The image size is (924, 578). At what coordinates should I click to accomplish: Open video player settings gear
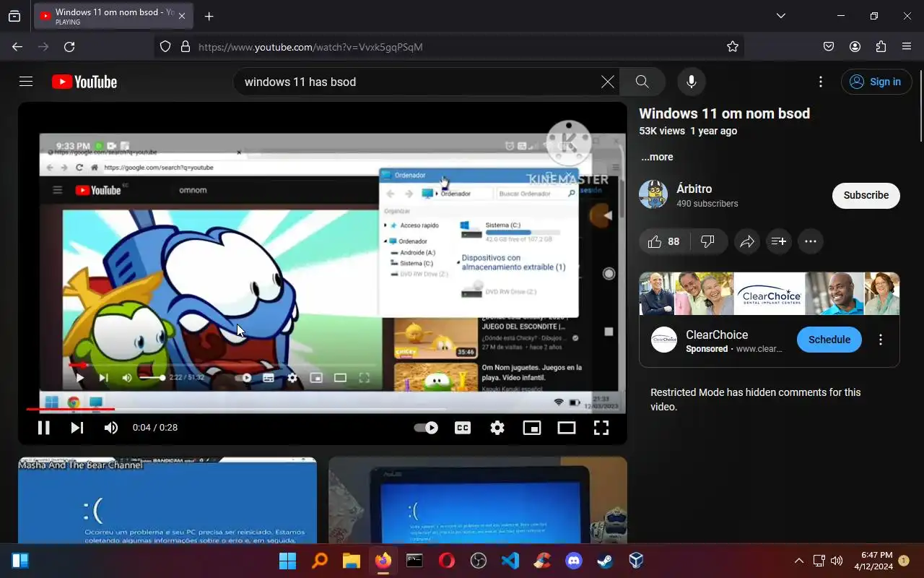click(x=497, y=428)
